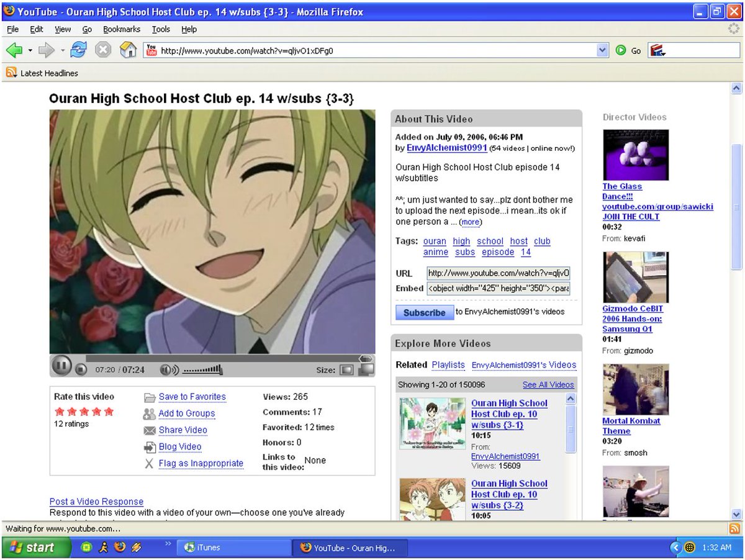
Task: Open the Tools menu
Action: (x=161, y=29)
